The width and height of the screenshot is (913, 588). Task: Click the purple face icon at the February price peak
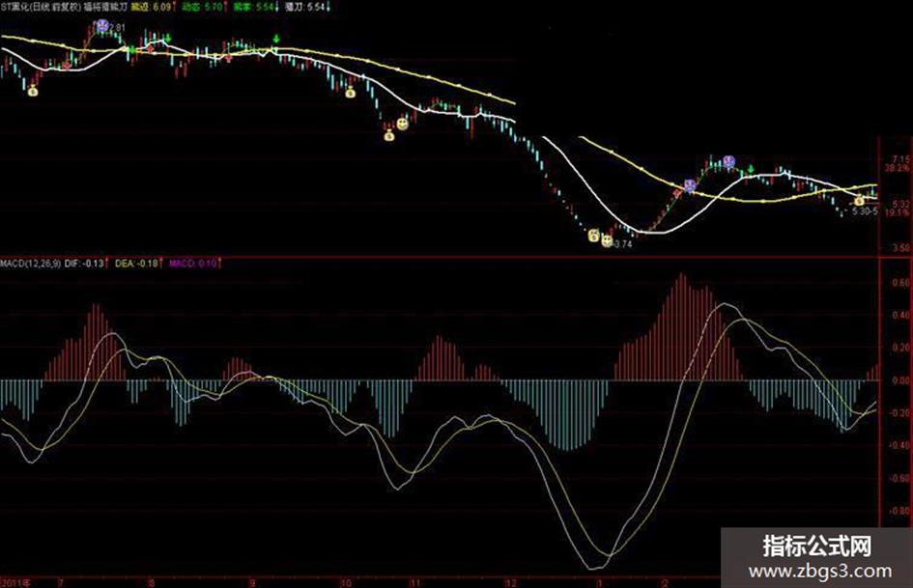[x=729, y=161]
